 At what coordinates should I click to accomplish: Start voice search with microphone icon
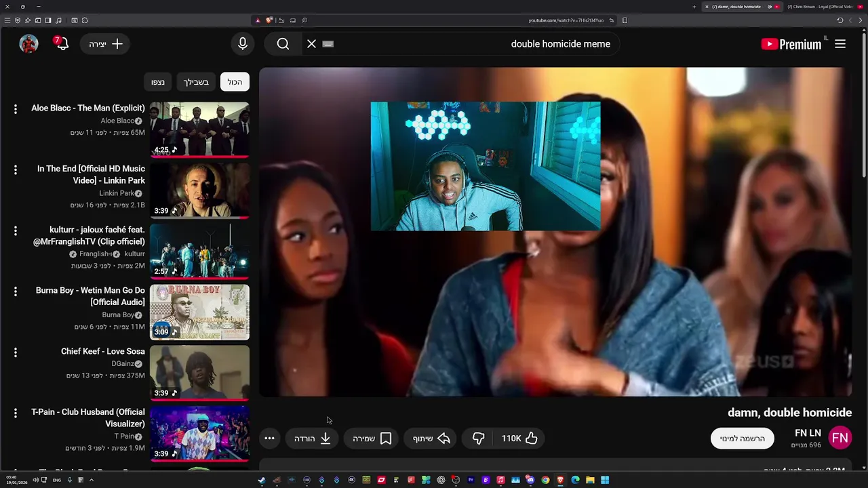click(243, 44)
